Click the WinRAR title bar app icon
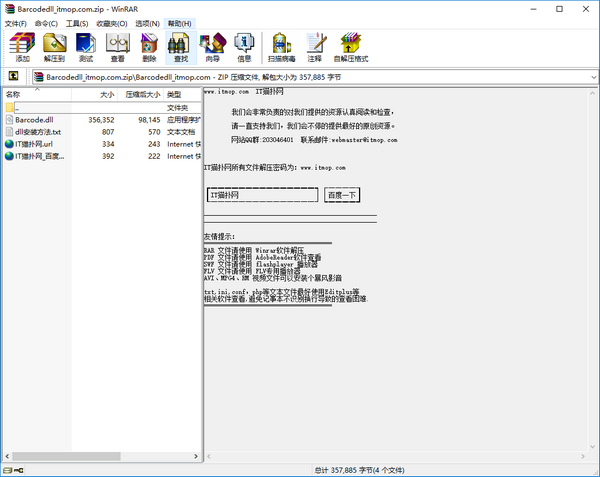 coord(9,9)
